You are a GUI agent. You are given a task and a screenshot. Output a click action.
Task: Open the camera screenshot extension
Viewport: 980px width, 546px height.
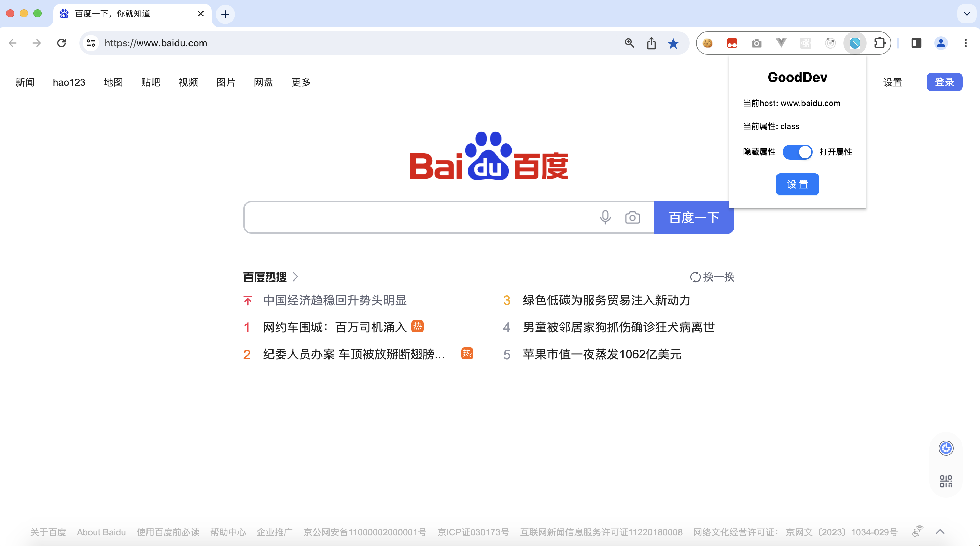pos(757,43)
